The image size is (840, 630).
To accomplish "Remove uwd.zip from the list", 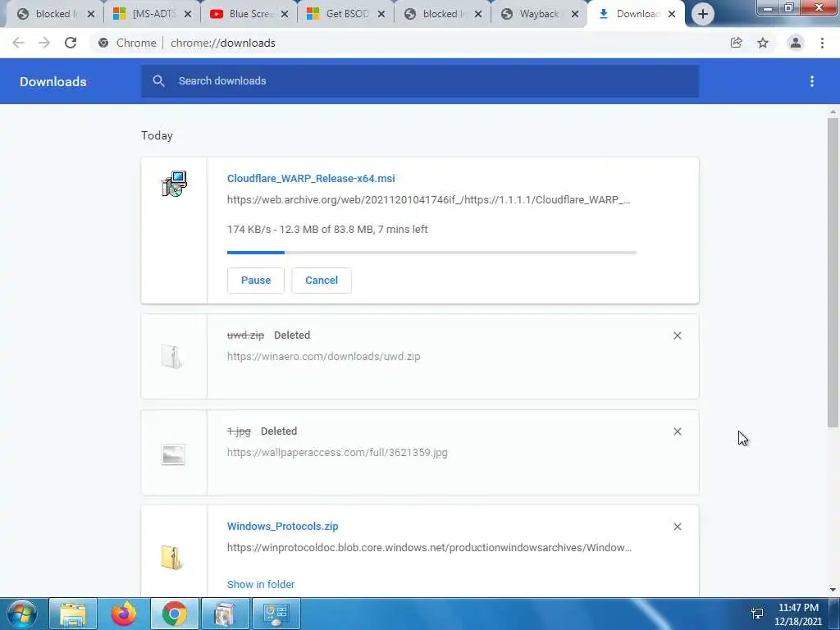I will [x=677, y=336].
